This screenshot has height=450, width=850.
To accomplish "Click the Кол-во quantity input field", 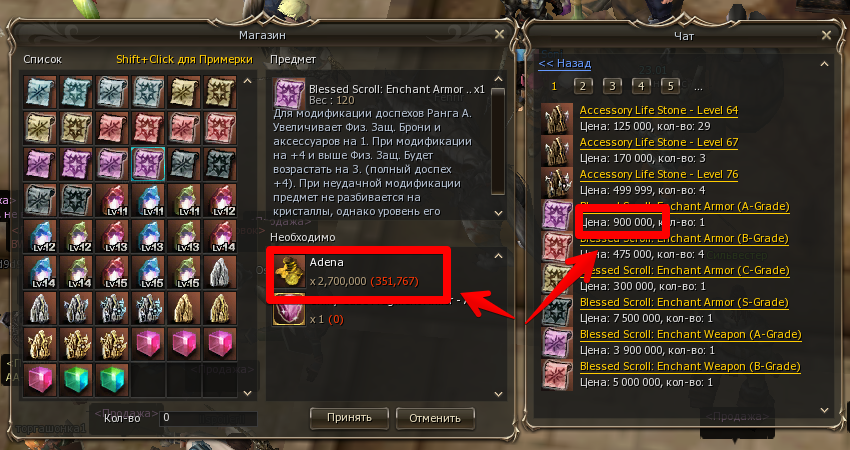I will click(x=208, y=418).
